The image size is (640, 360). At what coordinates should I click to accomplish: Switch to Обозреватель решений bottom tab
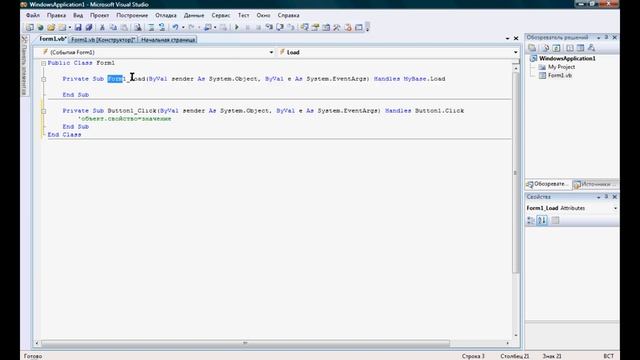(x=548, y=184)
